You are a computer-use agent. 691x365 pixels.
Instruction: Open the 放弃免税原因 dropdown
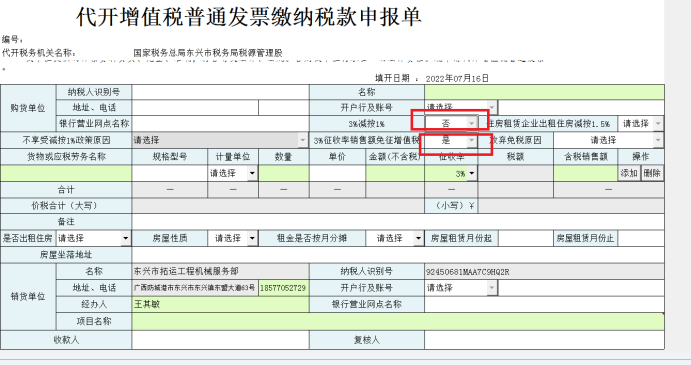point(608,140)
